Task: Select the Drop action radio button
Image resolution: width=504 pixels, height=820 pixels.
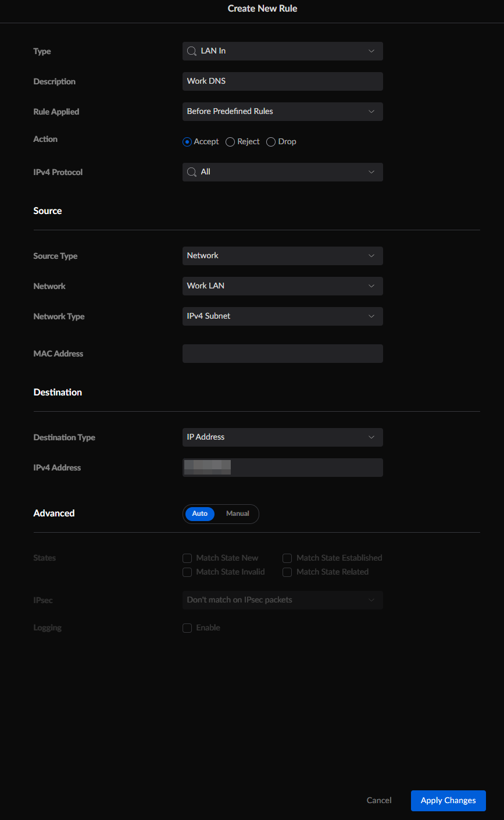Action: pos(271,142)
